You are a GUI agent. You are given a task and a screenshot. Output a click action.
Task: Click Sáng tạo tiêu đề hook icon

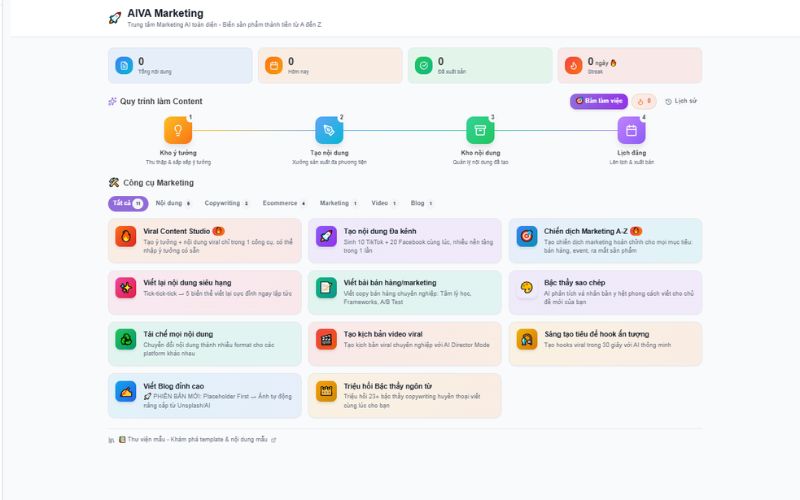[527, 339]
